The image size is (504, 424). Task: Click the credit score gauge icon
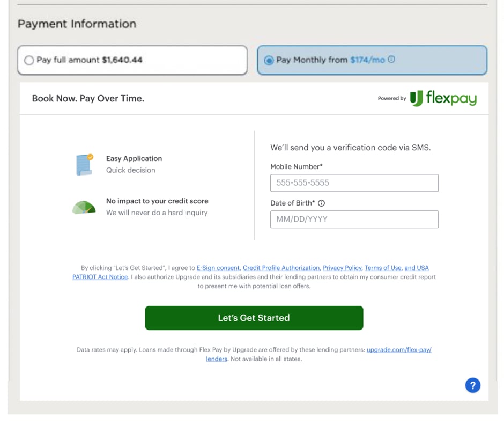(84, 207)
